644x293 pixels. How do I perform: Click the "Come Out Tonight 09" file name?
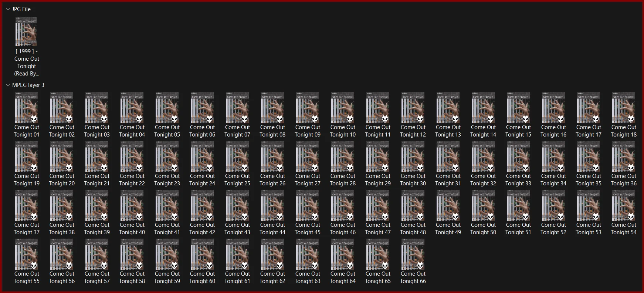click(x=308, y=131)
